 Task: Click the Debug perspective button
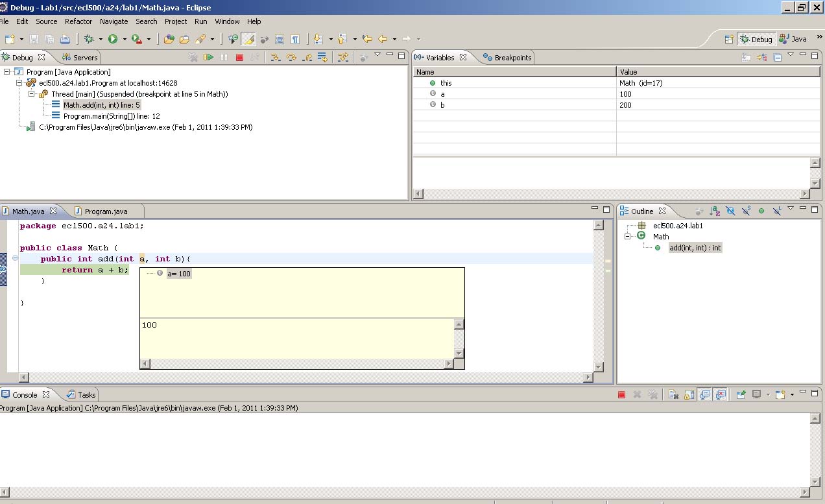(x=756, y=39)
